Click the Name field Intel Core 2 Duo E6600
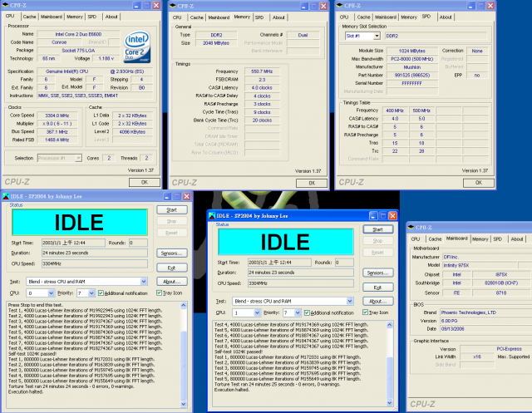 click(x=78, y=34)
